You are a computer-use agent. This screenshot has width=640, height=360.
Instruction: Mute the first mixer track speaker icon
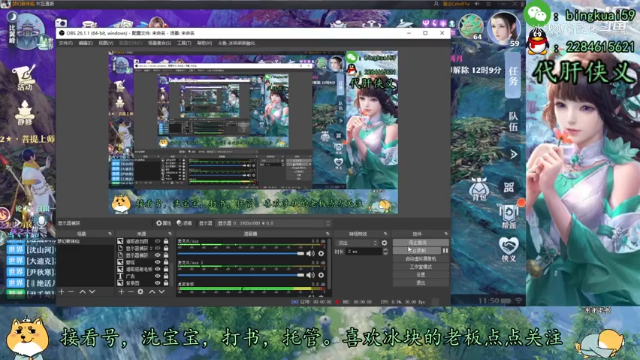point(311,253)
